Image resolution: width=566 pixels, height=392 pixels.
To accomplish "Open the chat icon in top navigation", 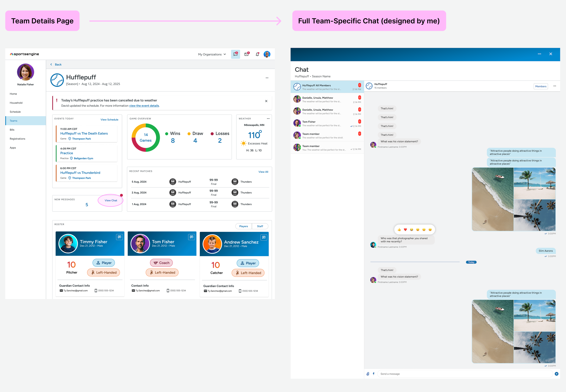I will [x=235, y=54].
